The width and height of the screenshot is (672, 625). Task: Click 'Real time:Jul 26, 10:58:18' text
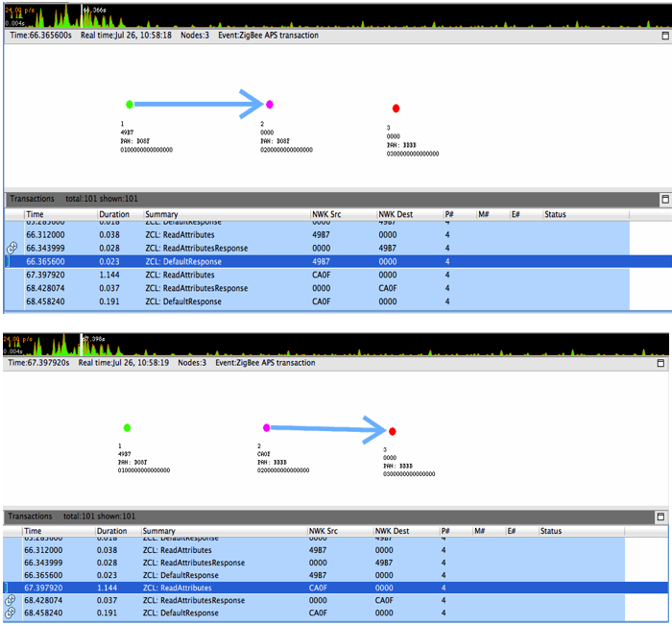coord(126,36)
